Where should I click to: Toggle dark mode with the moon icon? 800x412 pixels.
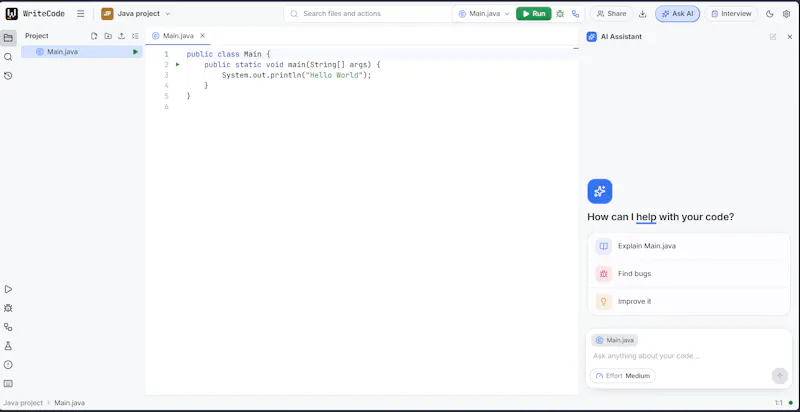click(x=770, y=14)
